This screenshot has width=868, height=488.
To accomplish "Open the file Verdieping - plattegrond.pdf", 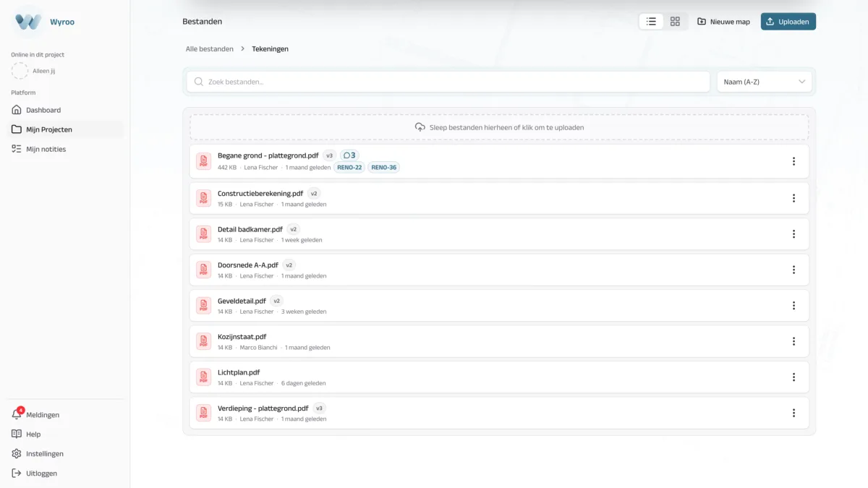I will [x=263, y=408].
